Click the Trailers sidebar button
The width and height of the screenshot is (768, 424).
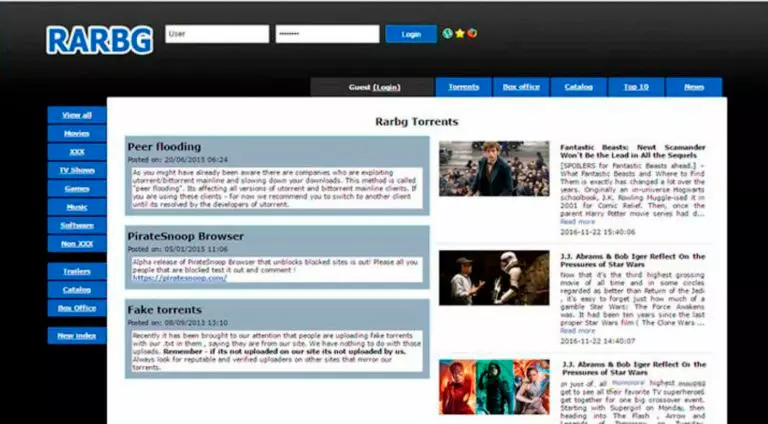tap(77, 271)
